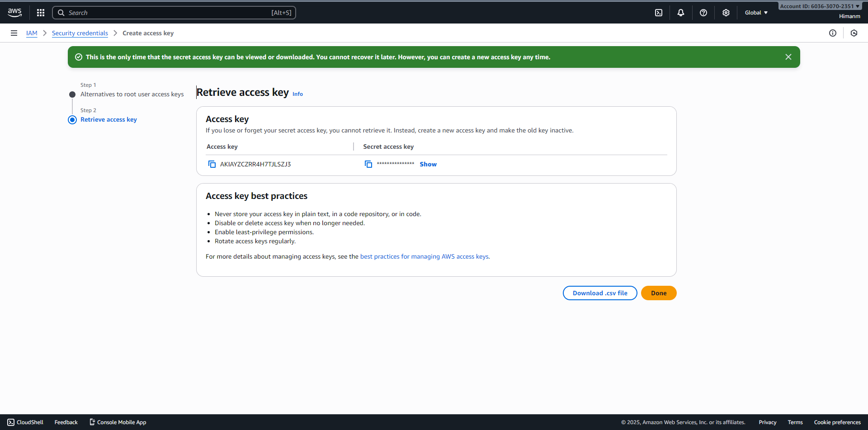Download the .csv file

(x=600, y=293)
